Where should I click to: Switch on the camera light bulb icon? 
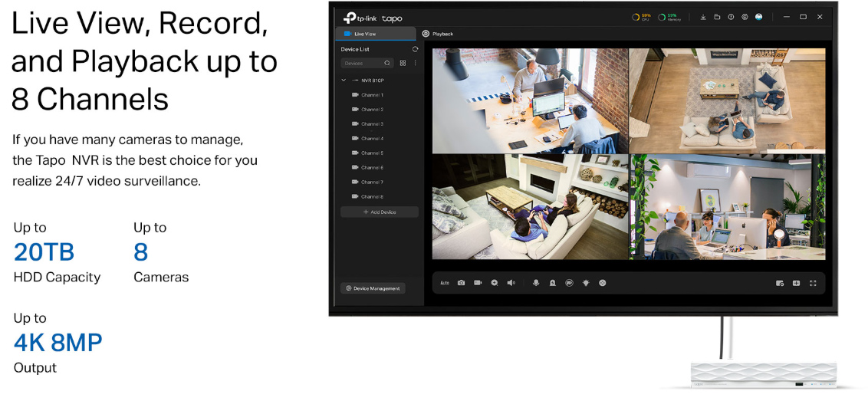(x=586, y=283)
